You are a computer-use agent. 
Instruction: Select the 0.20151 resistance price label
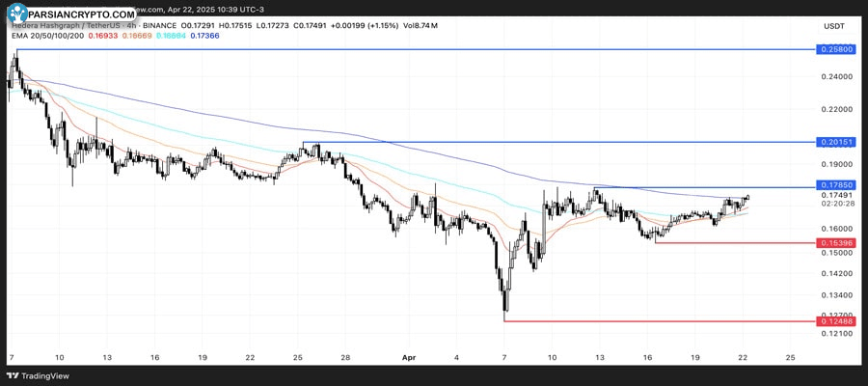pos(838,142)
